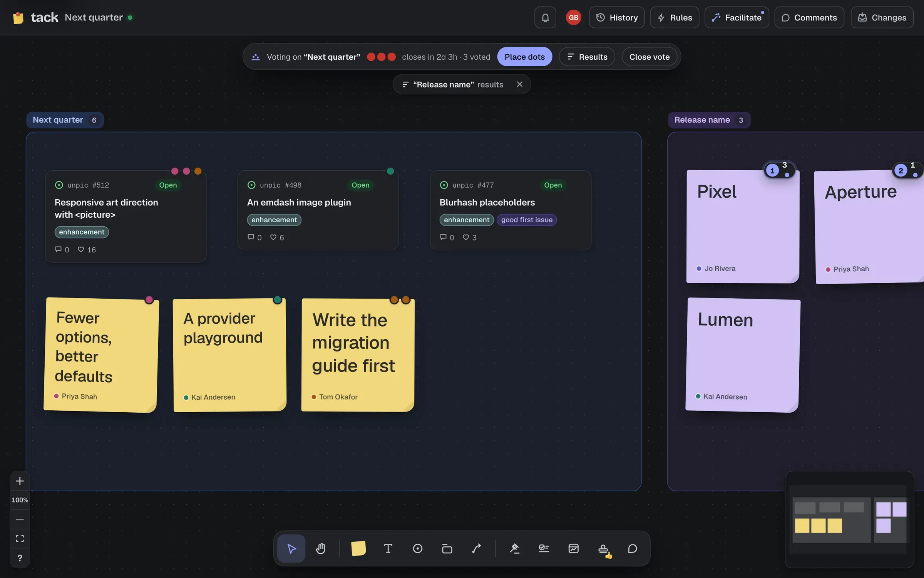
Task: Open the gavel decision tool
Action: [514, 548]
